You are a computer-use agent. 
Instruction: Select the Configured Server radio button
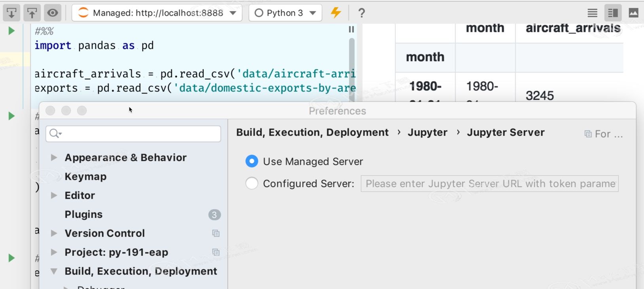pyautogui.click(x=252, y=183)
